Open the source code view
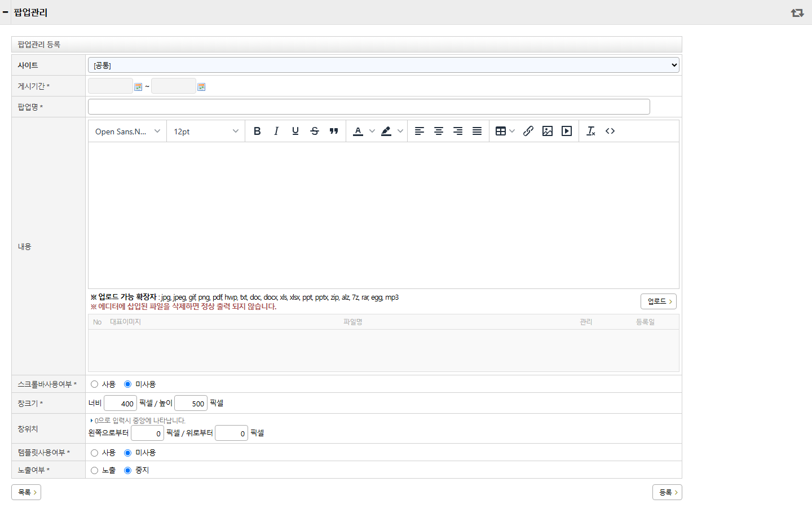 pyautogui.click(x=610, y=131)
